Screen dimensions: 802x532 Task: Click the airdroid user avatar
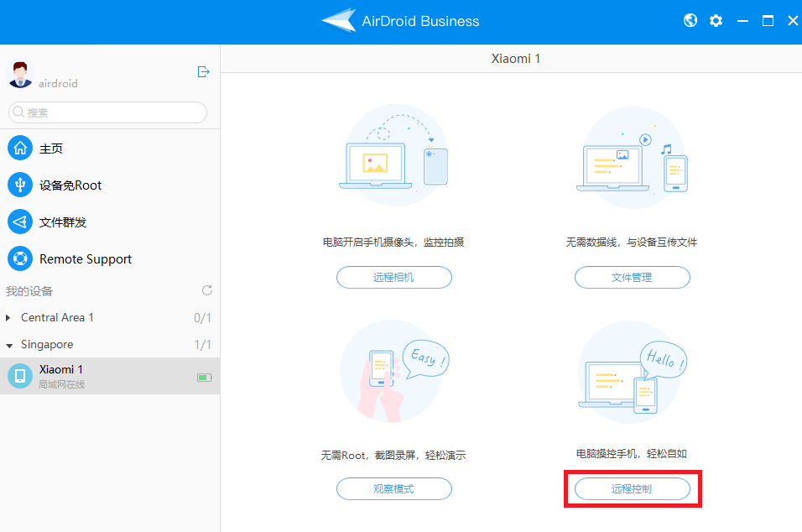20,75
